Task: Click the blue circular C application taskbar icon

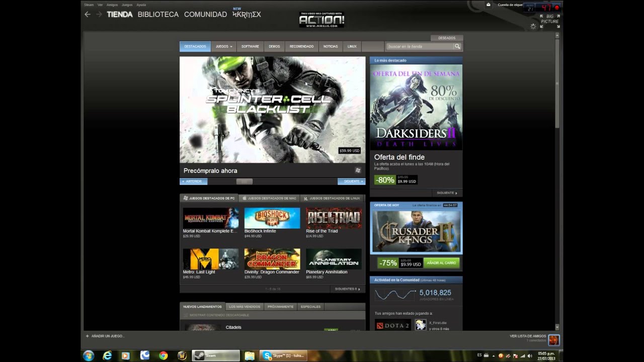Action: [145, 355]
